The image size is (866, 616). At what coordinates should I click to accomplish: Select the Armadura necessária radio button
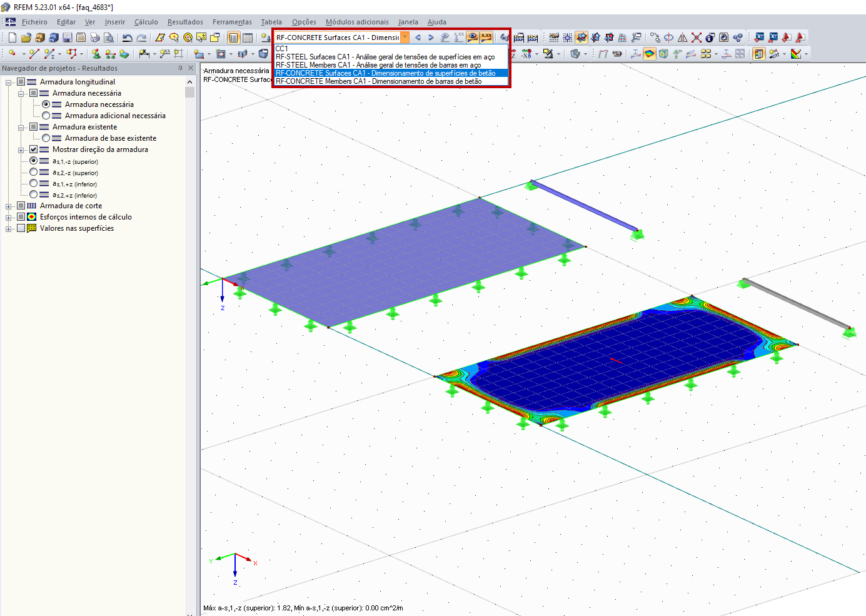(x=46, y=104)
